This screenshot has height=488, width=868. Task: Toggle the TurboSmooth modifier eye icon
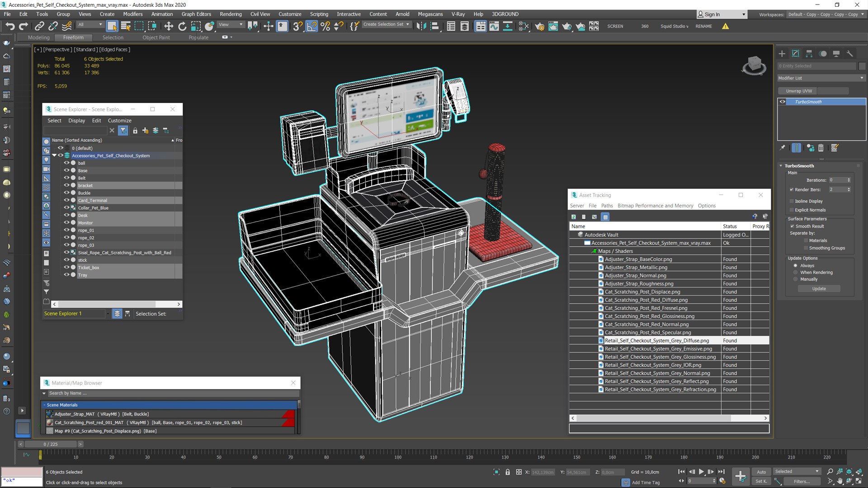coord(783,102)
